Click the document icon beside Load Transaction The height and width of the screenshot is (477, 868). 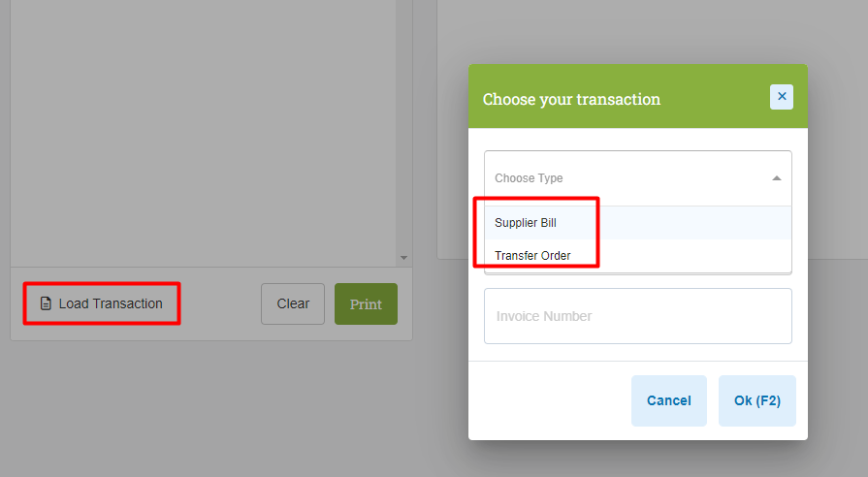46,303
